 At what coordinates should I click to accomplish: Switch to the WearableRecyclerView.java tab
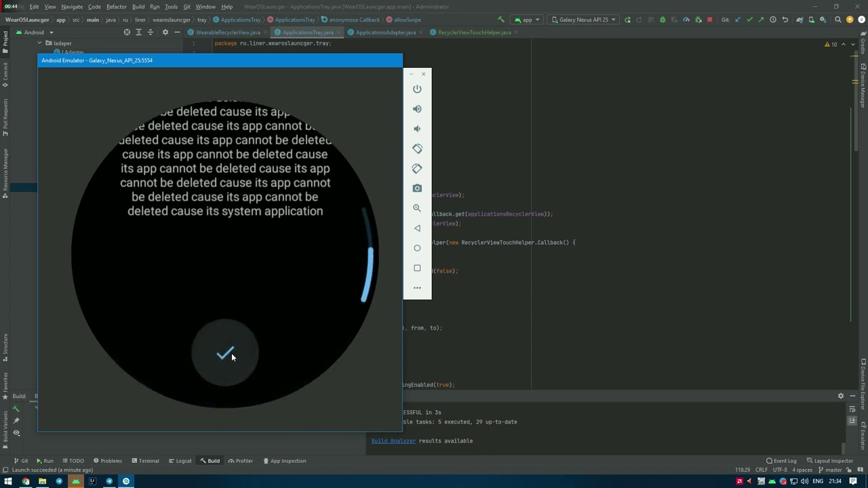229,32
